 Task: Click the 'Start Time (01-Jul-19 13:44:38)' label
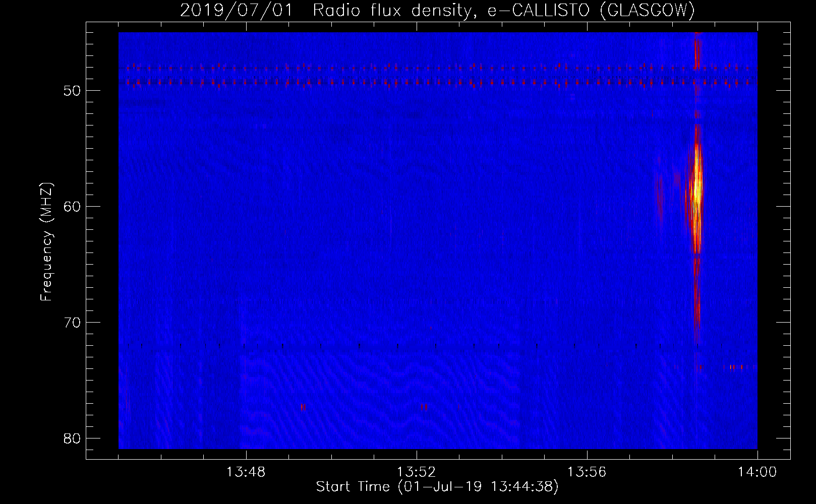tap(437, 487)
